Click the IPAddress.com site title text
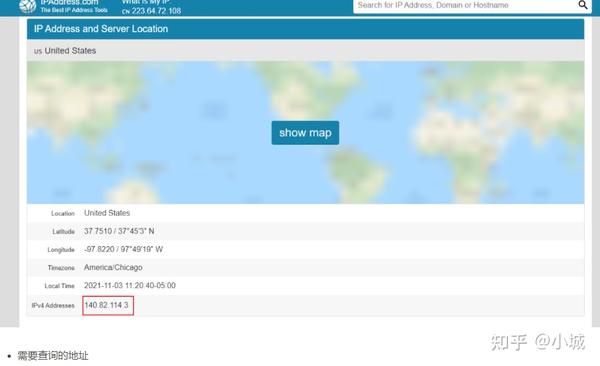The height and width of the screenshot is (366, 600). pos(69,2)
